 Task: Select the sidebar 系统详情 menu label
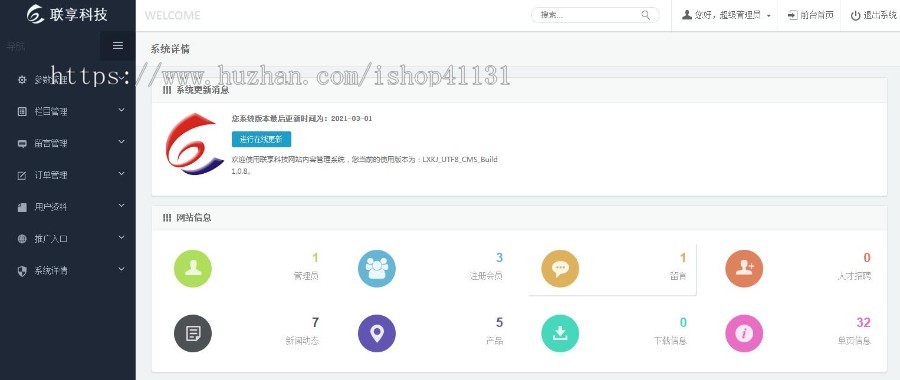click(x=51, y=271)
